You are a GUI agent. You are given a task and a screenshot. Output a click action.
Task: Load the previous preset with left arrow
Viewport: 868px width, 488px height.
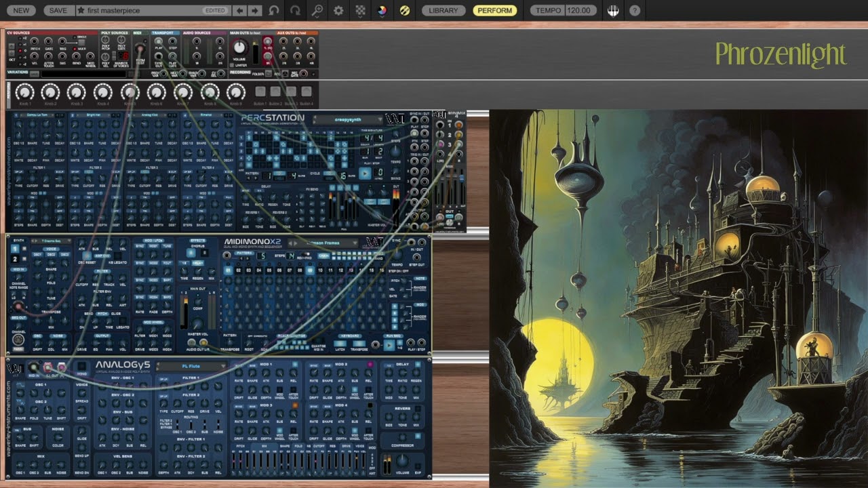[x=239, y=11]
